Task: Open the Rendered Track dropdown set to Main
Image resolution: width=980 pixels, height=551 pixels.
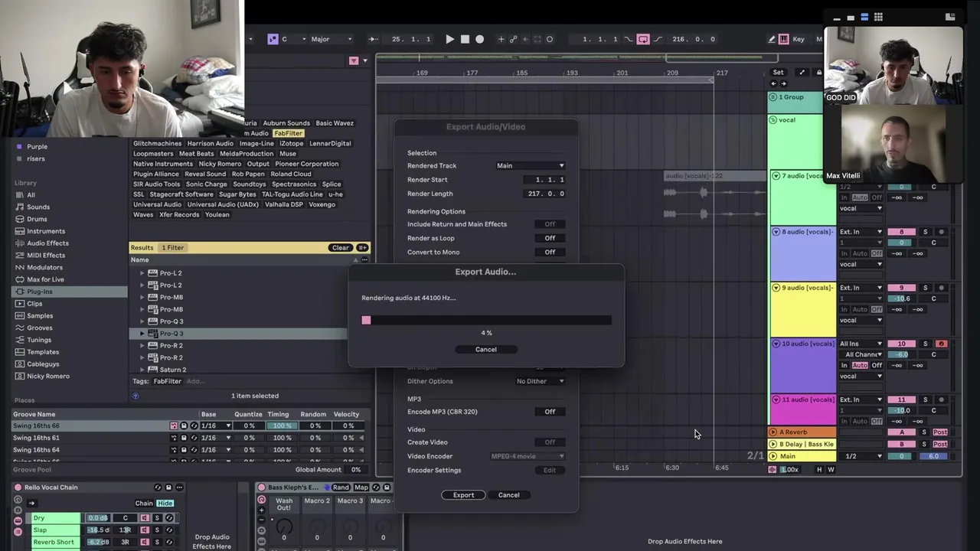Action: point(531,166)
